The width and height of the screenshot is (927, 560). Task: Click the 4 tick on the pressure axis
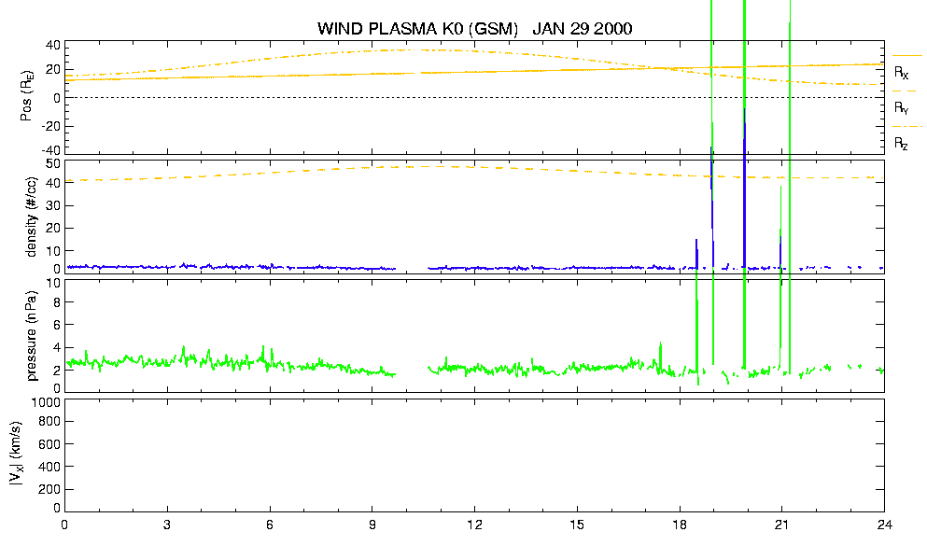point(57,348)
